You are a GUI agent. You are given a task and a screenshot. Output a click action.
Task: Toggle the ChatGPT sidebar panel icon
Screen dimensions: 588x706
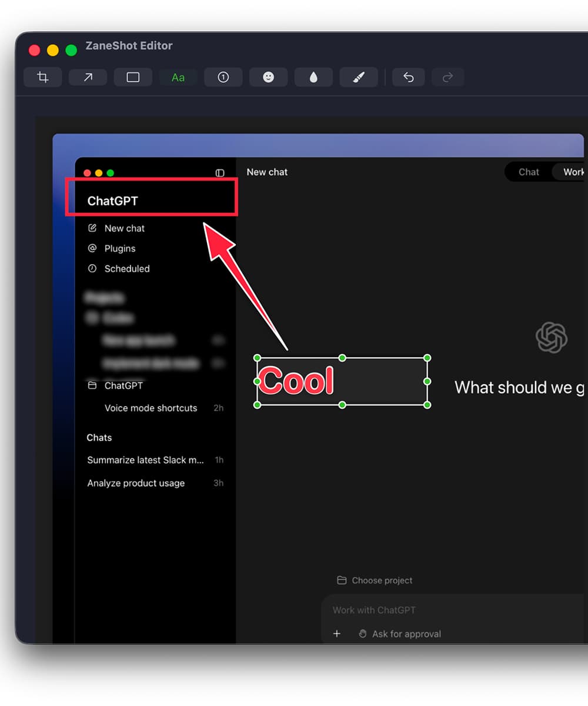(x=220, y=173)
